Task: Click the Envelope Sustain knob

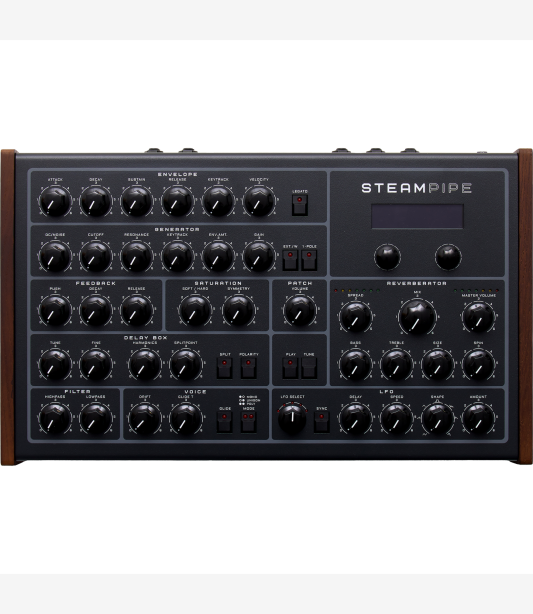Action: click(137, 202)
